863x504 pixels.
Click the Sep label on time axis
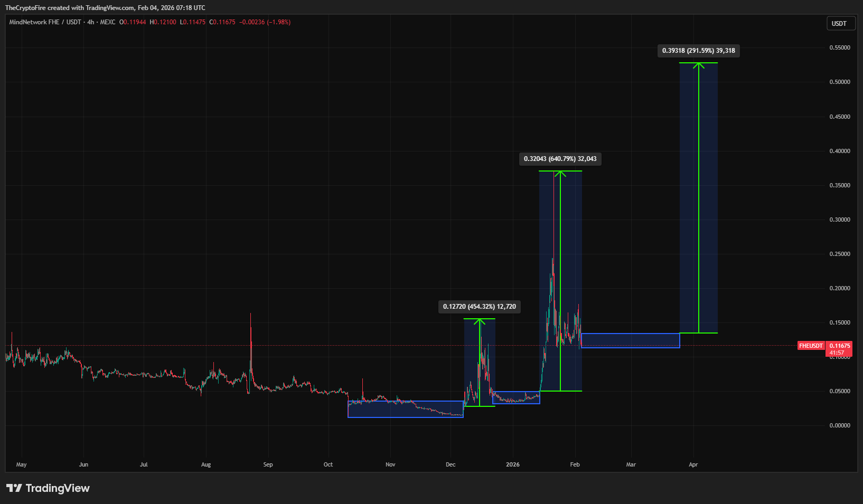(x=268, y=464)
